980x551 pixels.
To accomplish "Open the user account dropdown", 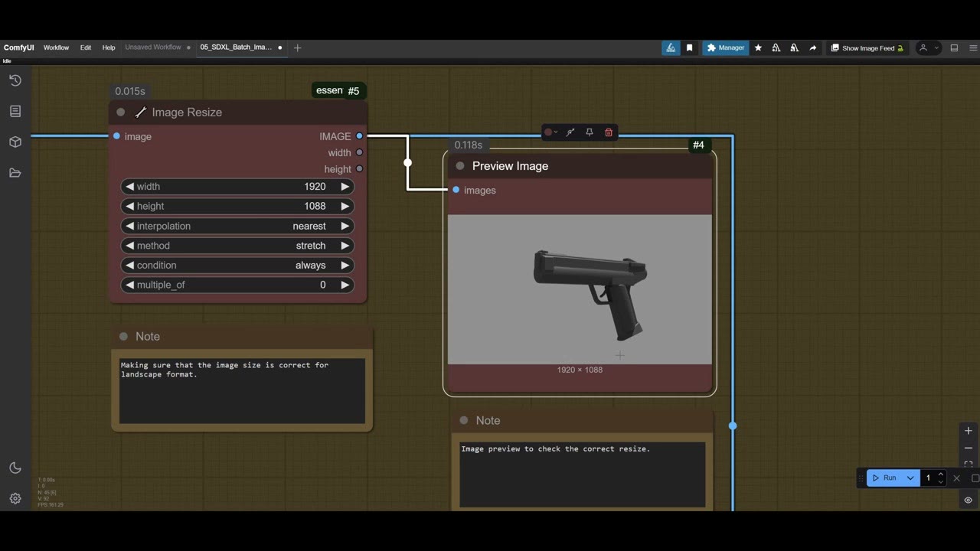I will click(x=929, y=47).
